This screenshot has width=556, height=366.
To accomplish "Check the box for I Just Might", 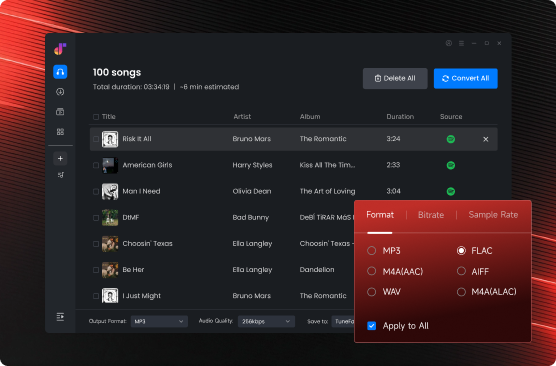I will pos(96,296).
